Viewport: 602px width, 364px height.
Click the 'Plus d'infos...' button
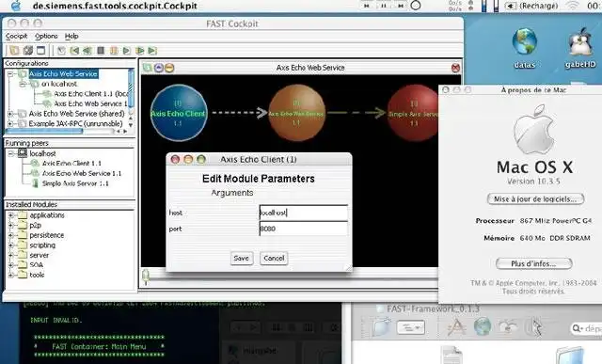(x=533, y=263)
